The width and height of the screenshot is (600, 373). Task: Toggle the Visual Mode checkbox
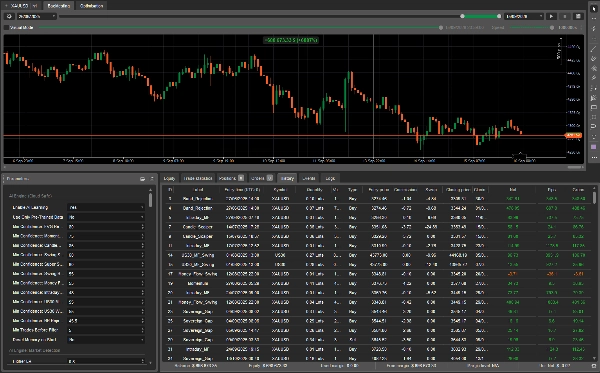click(x=7, y=28)
